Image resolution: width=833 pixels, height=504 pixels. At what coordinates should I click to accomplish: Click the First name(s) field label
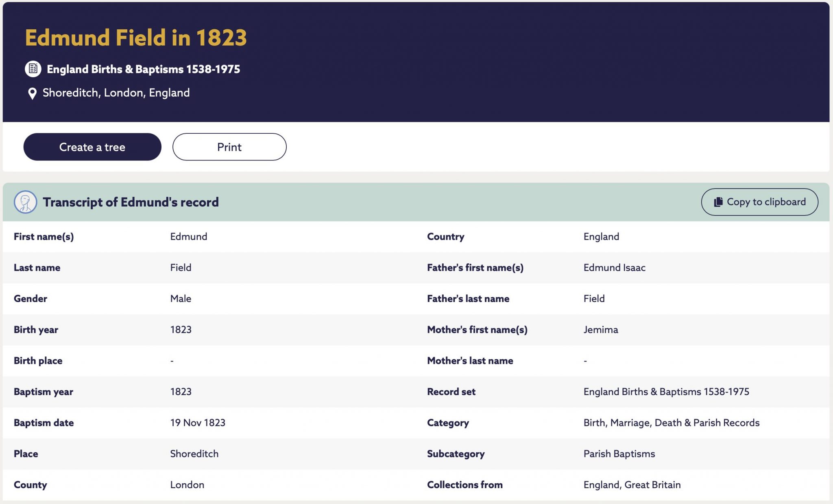click(44, 237)
